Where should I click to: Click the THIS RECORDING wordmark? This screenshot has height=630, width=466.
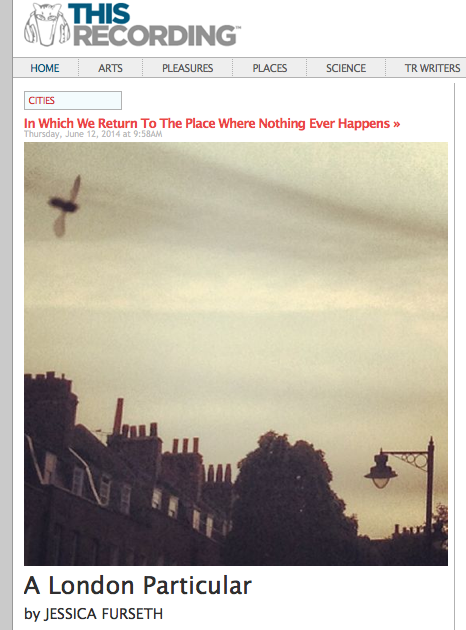156,25
